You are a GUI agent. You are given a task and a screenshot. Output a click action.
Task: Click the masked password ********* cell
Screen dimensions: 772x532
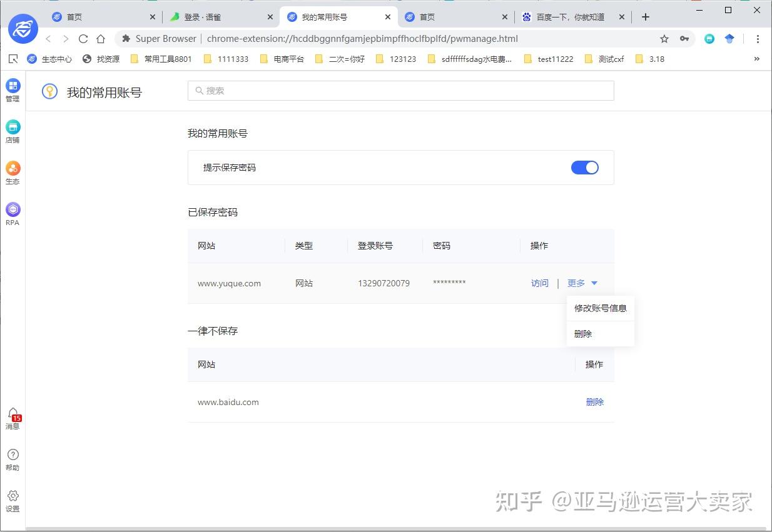[449, 283]
